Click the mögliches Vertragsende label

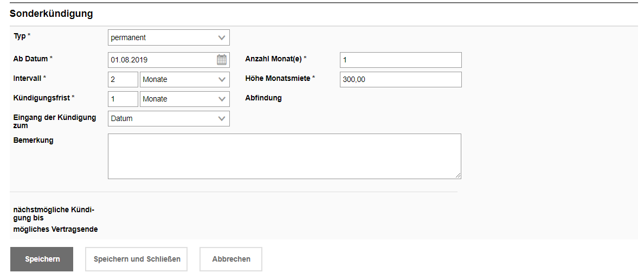55,229
